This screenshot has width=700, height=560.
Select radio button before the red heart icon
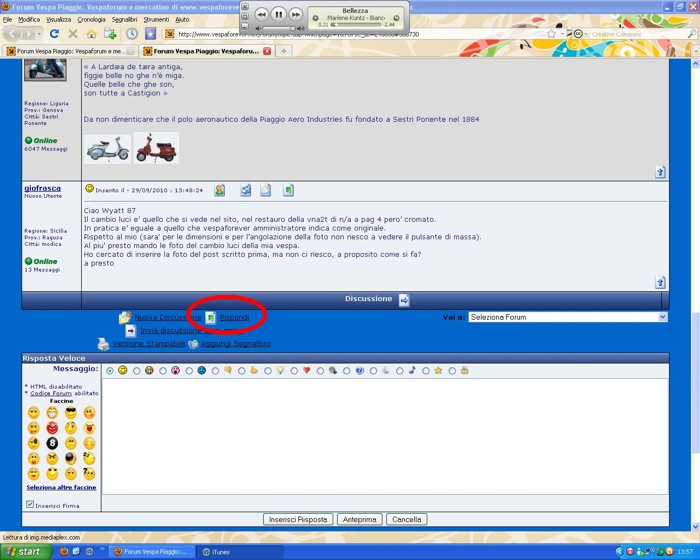pyautogui.click(x=294, y=371)
